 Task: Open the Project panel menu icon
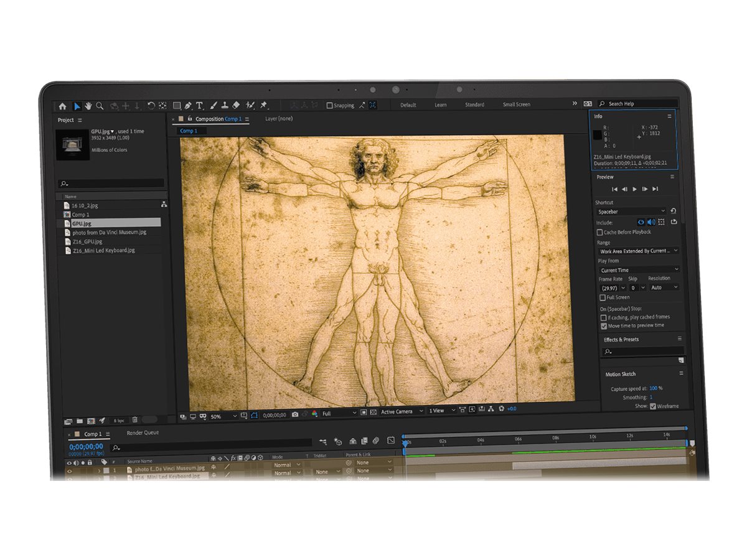80,120
